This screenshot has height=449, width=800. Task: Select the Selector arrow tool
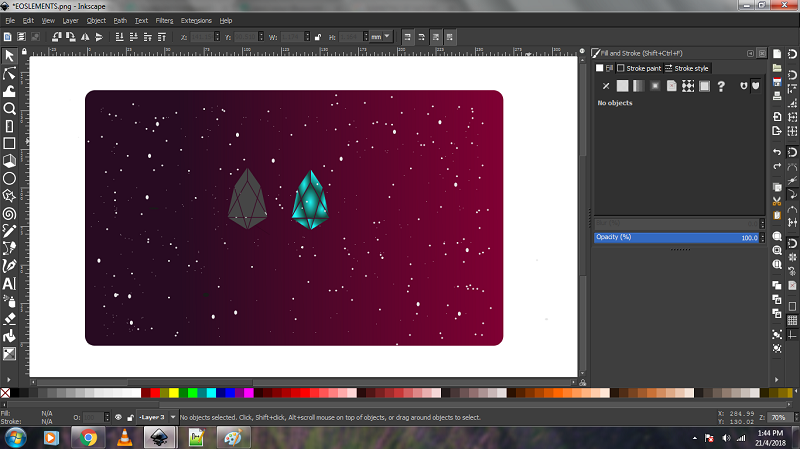pos(9,56)
